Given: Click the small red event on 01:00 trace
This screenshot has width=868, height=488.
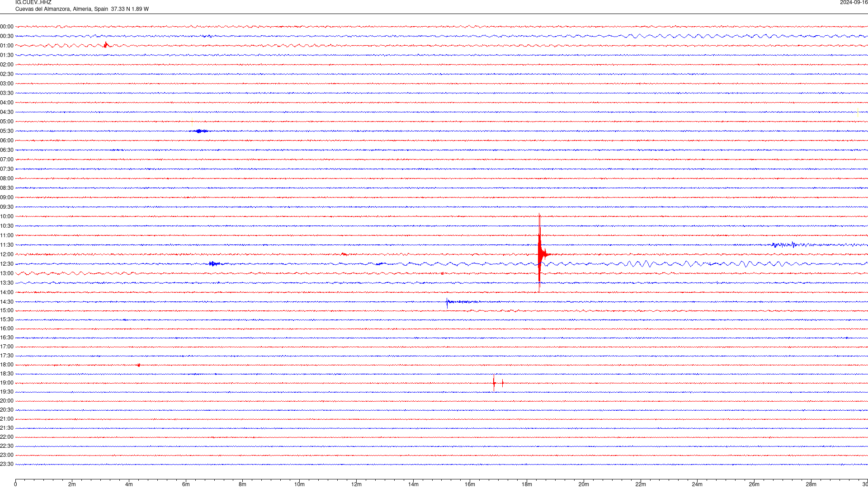Looking at the screenshot, I should [x=106, y=45].
